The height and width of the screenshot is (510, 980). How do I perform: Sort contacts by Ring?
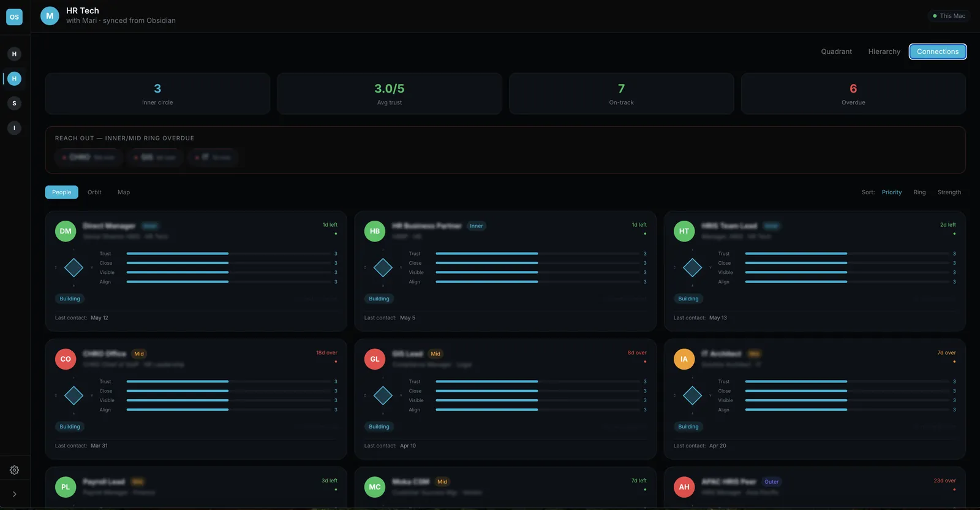(x=919, y=192)
